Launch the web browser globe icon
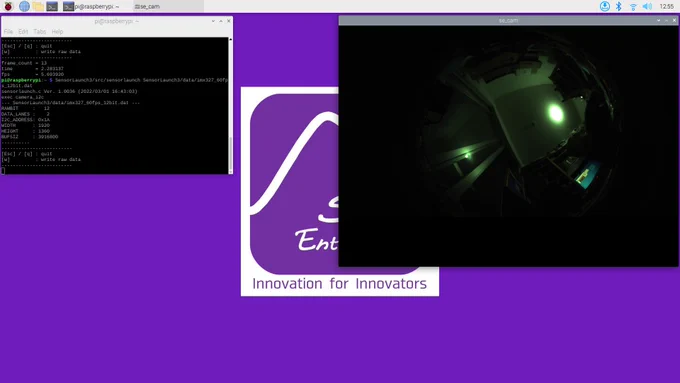This screenshot has width=680, height=383. coord(24,6)
